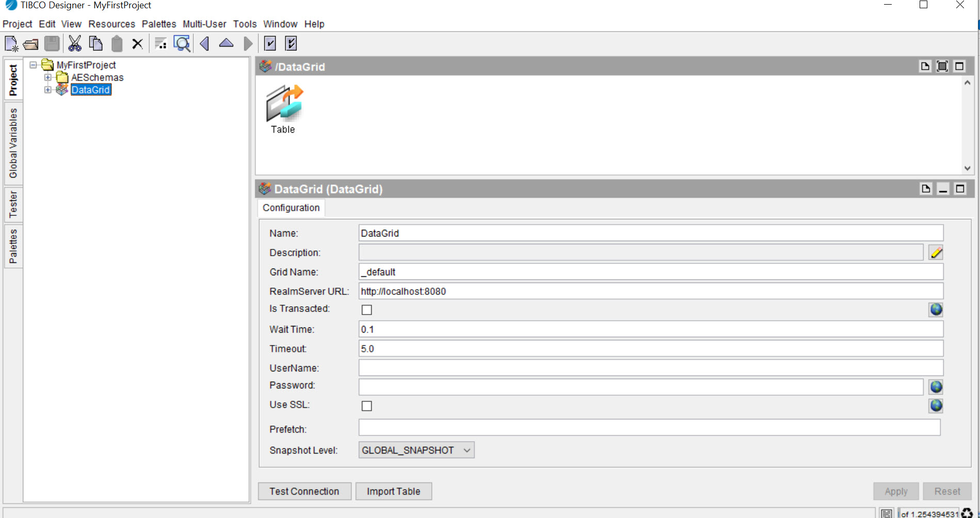Image resolution: width=980 pixels, height=518 pixels.
Task: Focus the Password field
Action: click(641, 387)
